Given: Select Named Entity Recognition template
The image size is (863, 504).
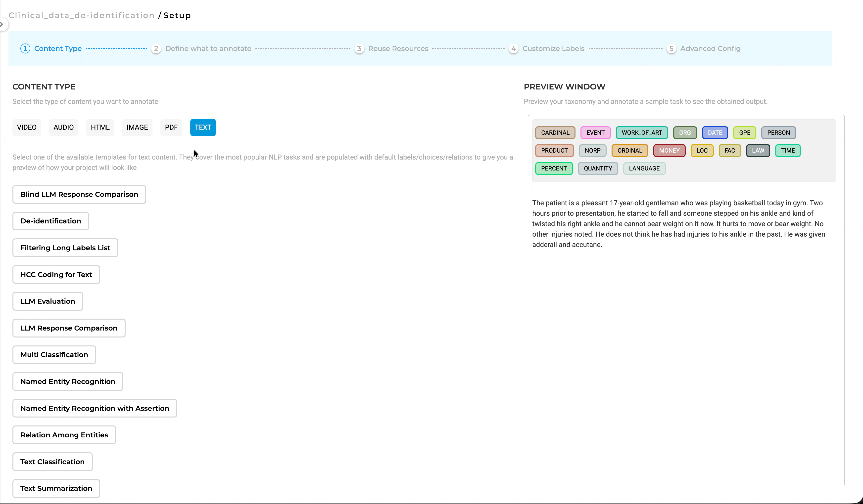Looking at the screenshot, I should tap(68, 381).
